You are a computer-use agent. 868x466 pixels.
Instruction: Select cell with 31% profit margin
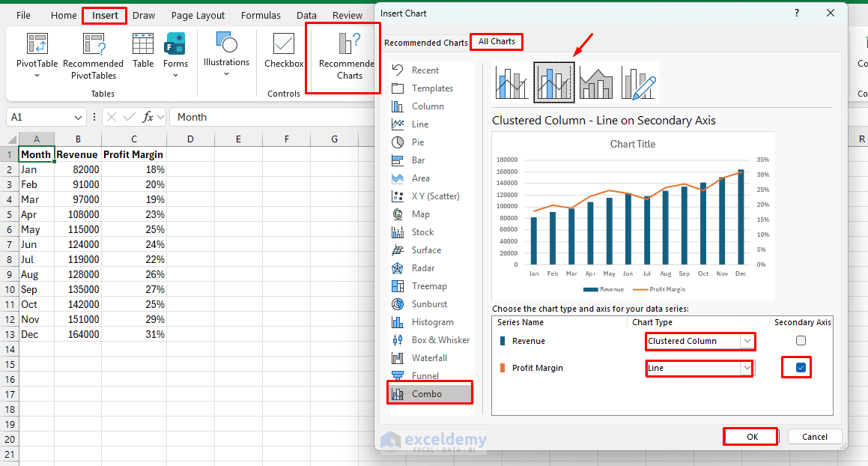(133, 334)
